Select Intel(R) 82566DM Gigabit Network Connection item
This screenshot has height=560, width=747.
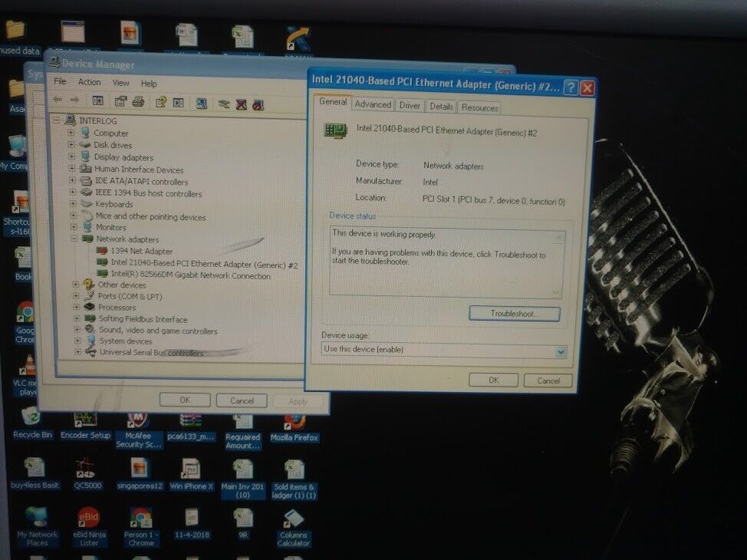pos(190,275)
